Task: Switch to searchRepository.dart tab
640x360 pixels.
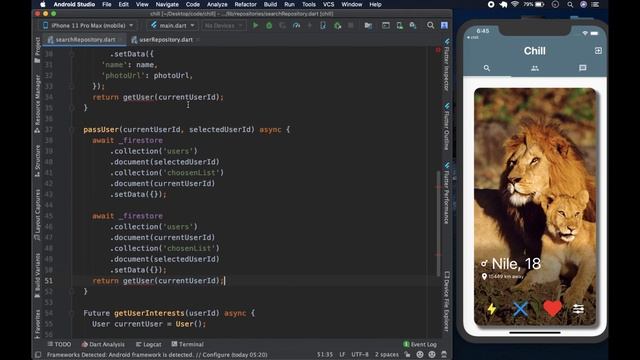Action: pos(85,40)
